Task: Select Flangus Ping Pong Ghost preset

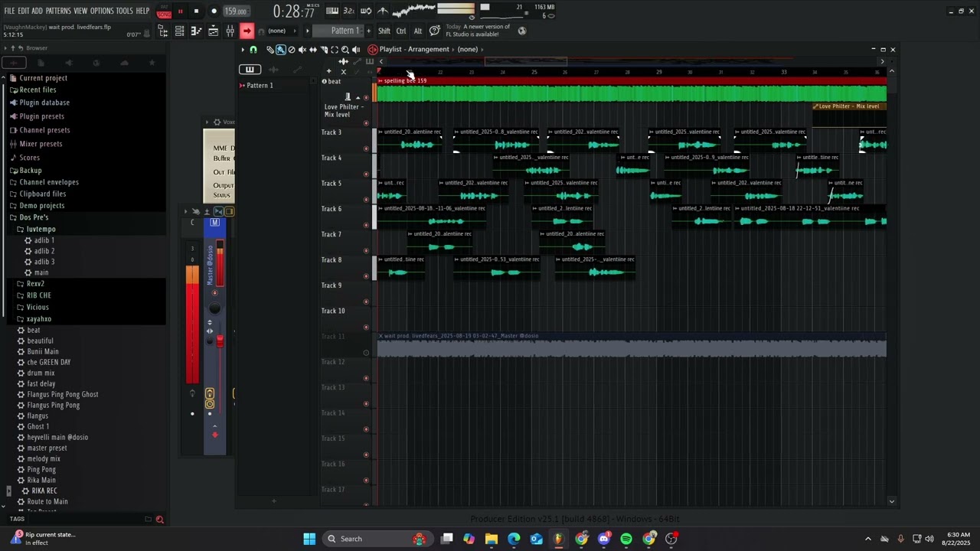Action: 62,394
